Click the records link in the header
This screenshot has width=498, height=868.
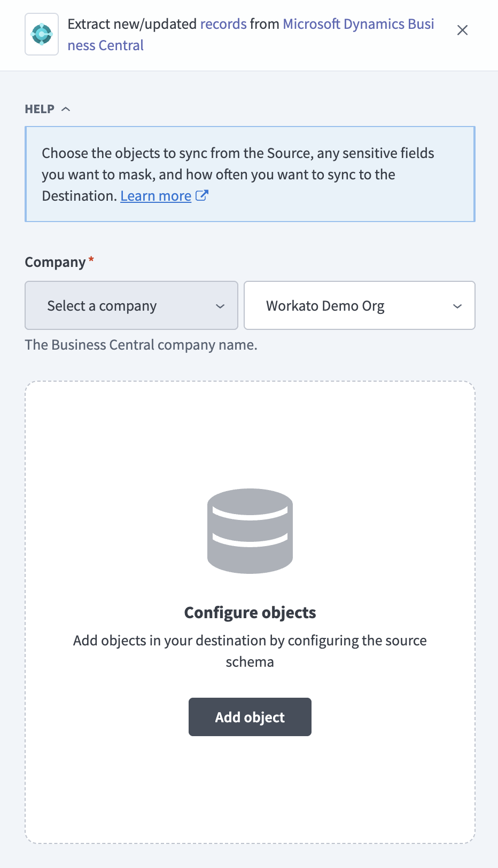pos(223,24)
